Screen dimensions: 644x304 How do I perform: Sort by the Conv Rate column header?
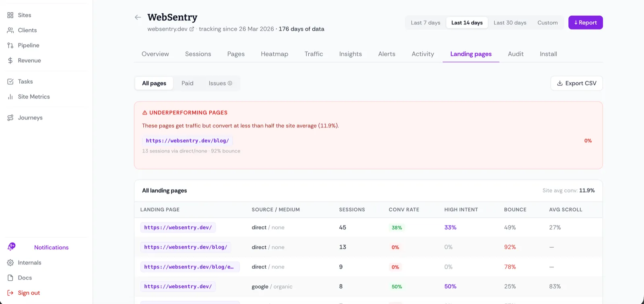click(404, 210)
